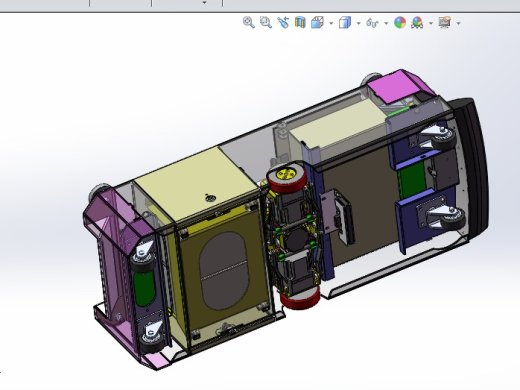
Task: Expand the View Settings dropdown arrow
Action: (459, 23)
